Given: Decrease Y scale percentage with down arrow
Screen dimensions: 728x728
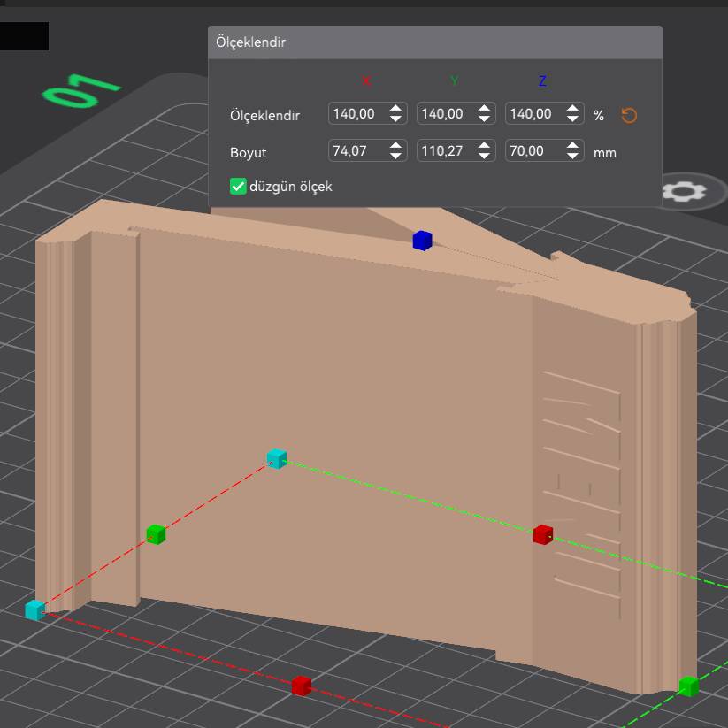Looking at the screenshot, I should [484, 119].
